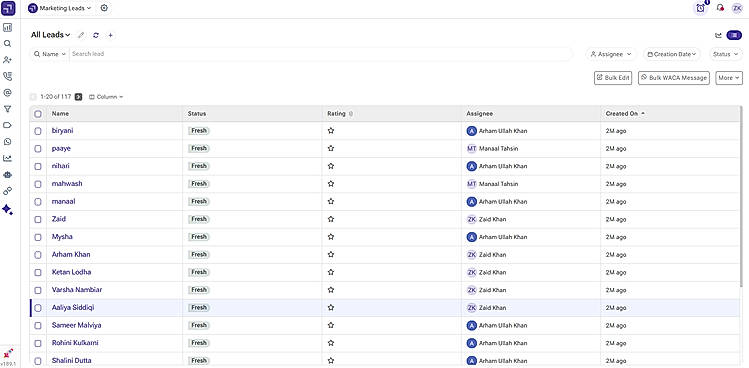This screenshot has width=749, height=368.
Task: Tick the checkbox for Arham Khan
Action: pyautogui.click(x=38, y=255)
